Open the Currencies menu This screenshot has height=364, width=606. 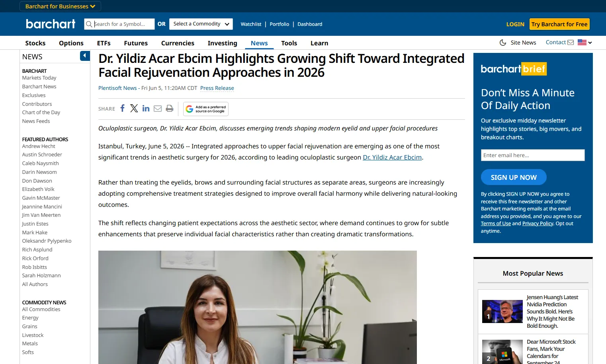[178, 43]
